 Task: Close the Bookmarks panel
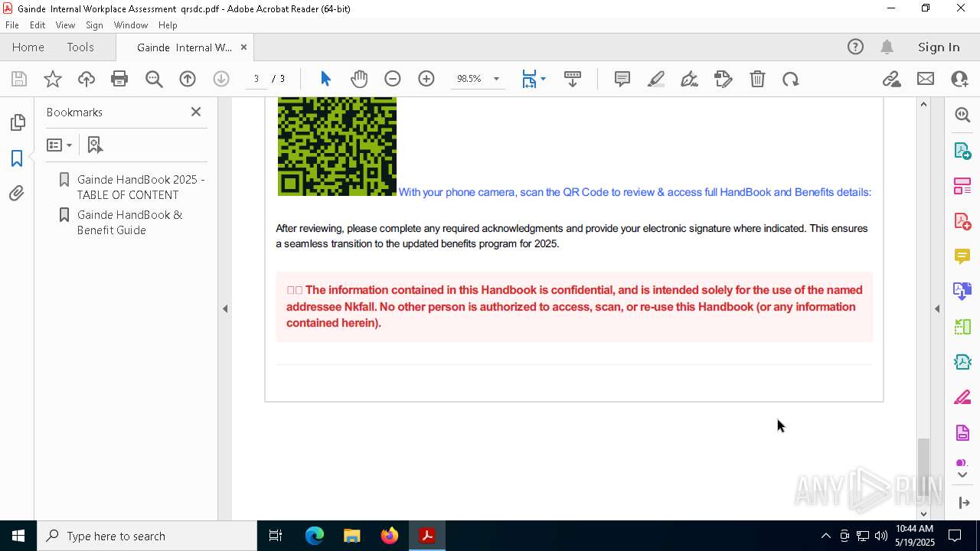coord(196,112)
